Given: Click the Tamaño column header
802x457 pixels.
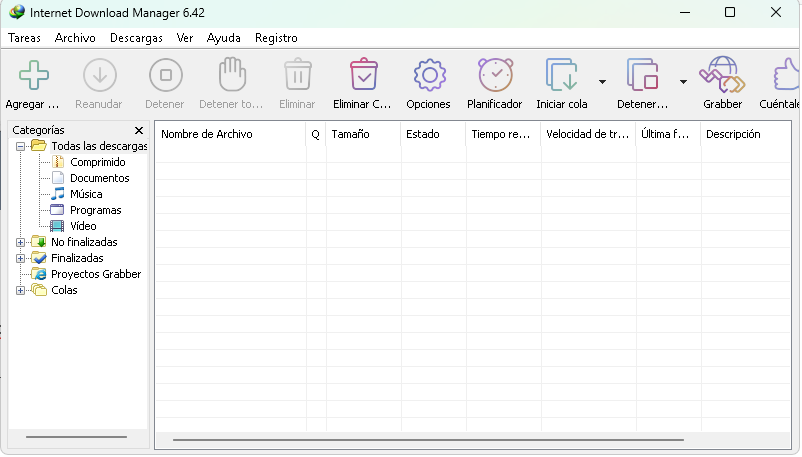Looking at the screenshot, I should [351, 134].
